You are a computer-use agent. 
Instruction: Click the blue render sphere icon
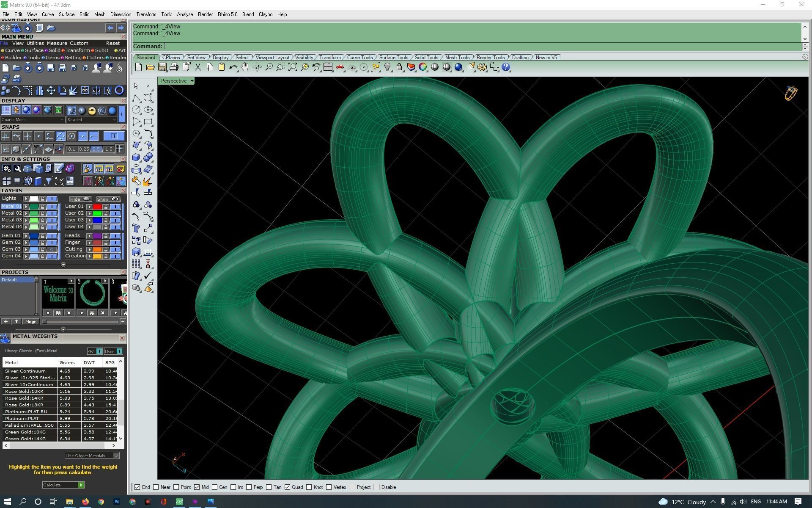tap(458, 67)
